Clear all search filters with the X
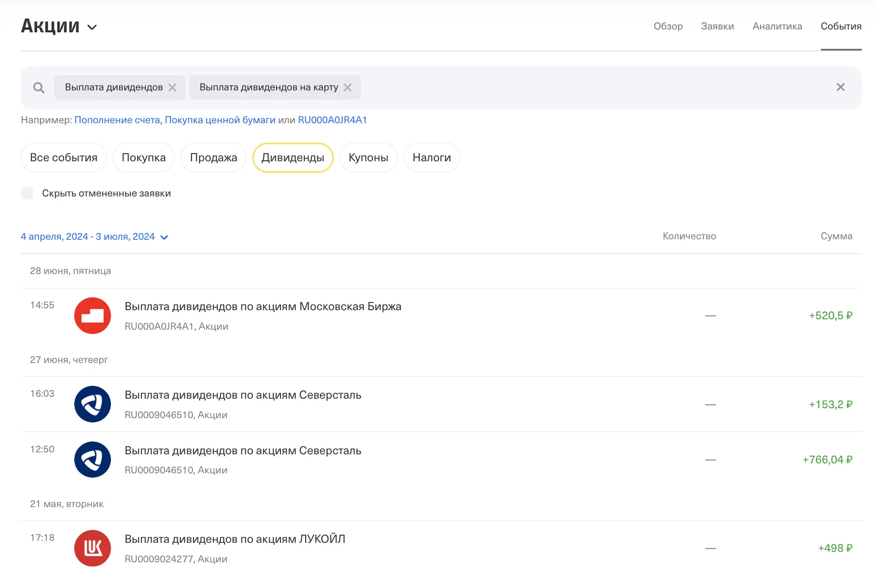Viewport: 877px width, 588px height. pos(840,87)
